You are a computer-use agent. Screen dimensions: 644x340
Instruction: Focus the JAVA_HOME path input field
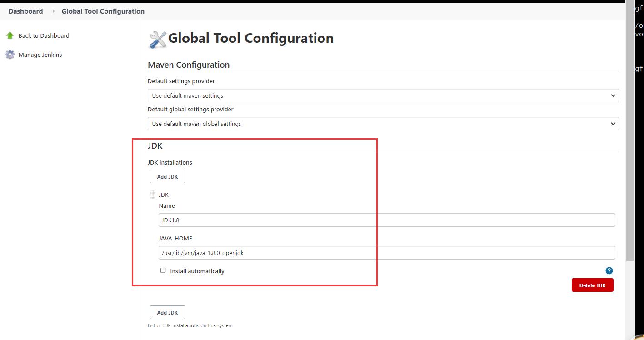387,253
